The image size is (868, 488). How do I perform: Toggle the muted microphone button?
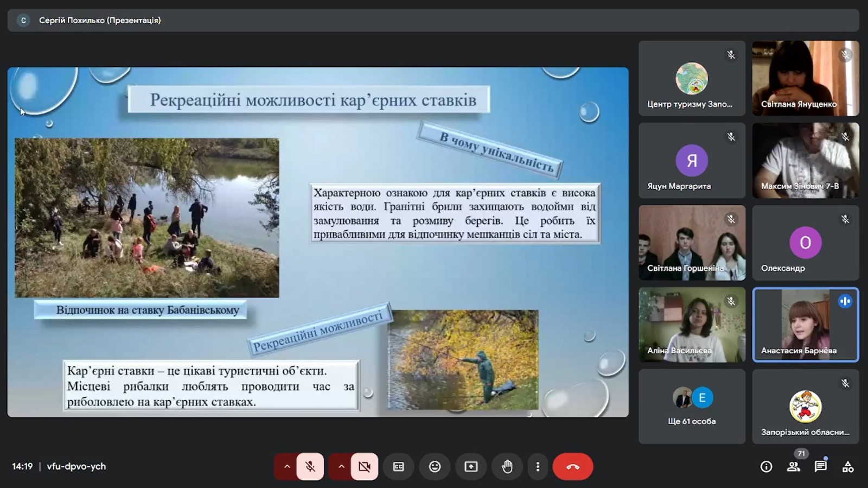pos(310,467)
